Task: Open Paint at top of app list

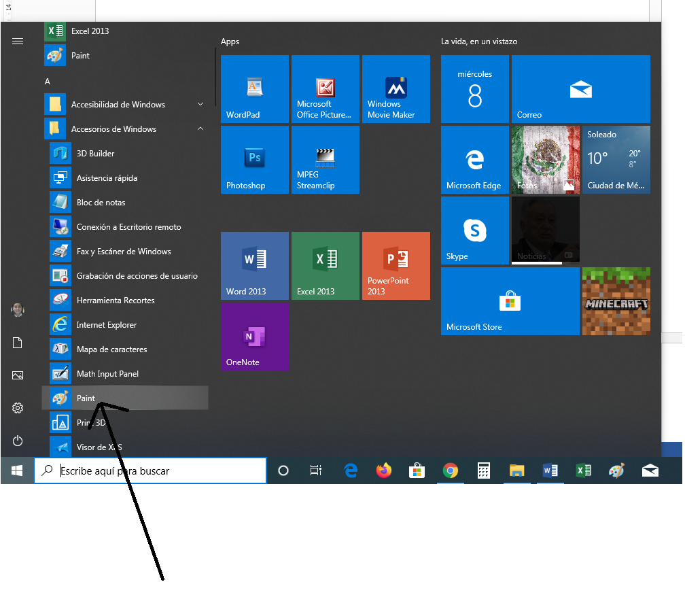Action: (x=125, y=56)
